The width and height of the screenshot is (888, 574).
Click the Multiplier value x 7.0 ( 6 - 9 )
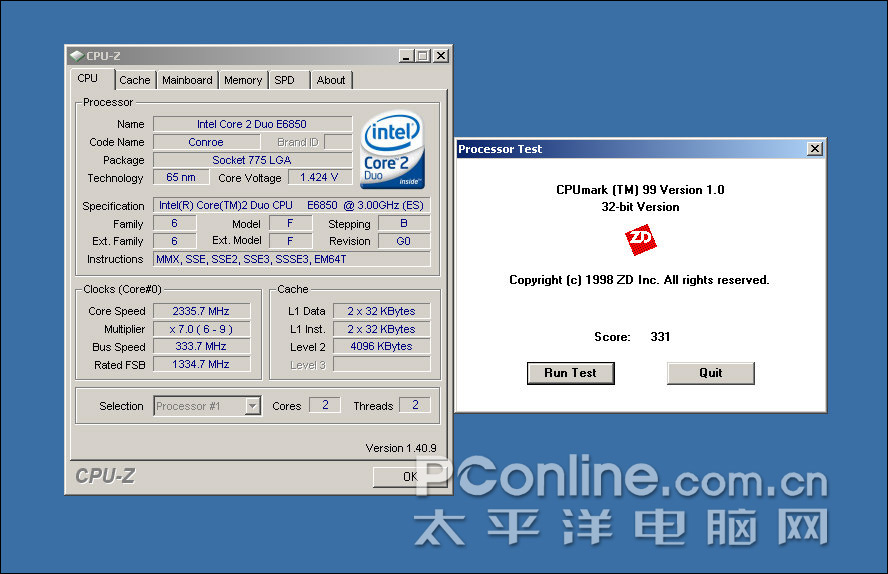202,329
